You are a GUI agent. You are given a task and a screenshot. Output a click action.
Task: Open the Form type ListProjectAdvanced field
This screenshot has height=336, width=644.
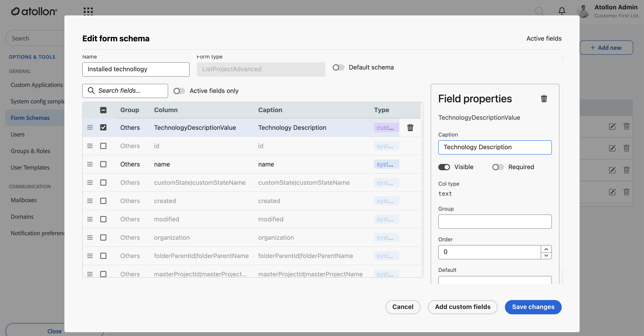point(261,69)
